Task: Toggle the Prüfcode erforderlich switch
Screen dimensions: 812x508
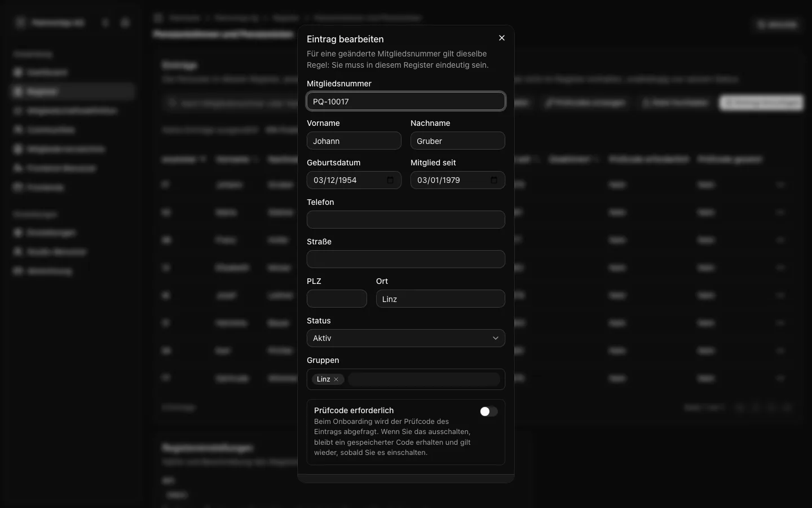Action: (x=488, y=411)
